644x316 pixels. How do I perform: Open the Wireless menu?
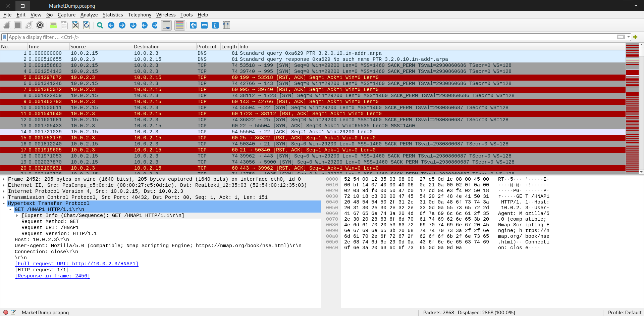tap(166, 15)
